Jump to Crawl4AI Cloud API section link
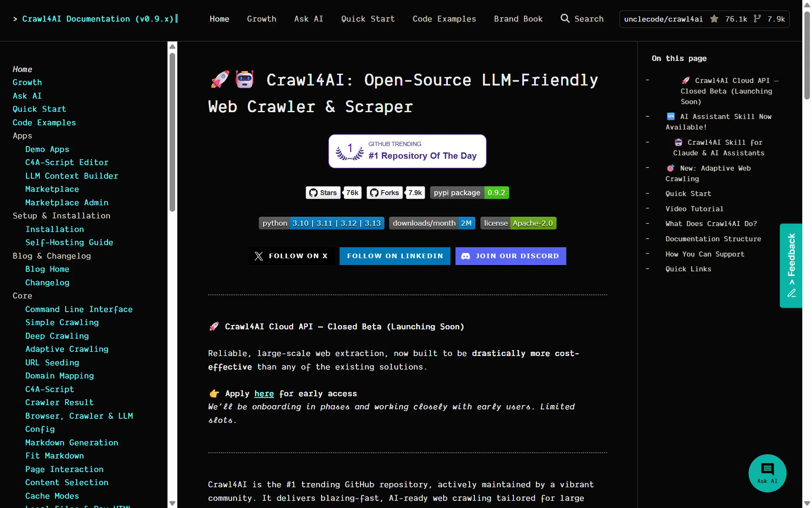The image size is (812, 508). coord(730,91)
